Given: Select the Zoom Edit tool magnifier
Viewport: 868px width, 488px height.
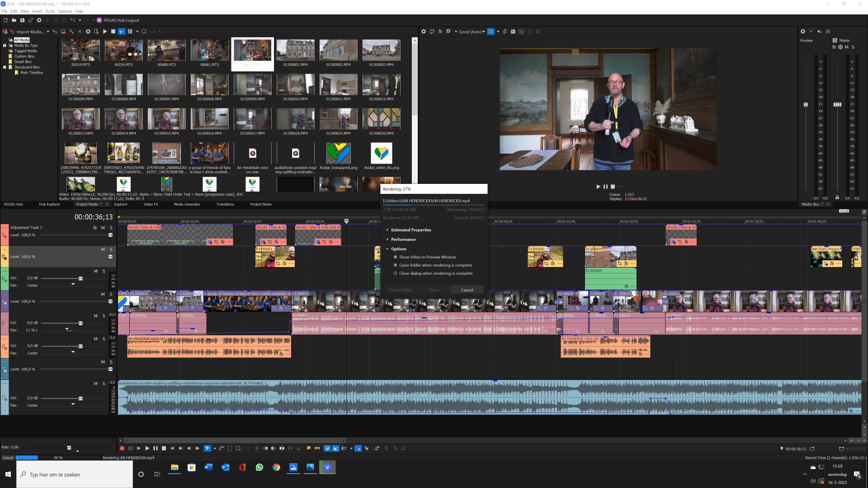Looking at the screenshot, I should [238, 449].
